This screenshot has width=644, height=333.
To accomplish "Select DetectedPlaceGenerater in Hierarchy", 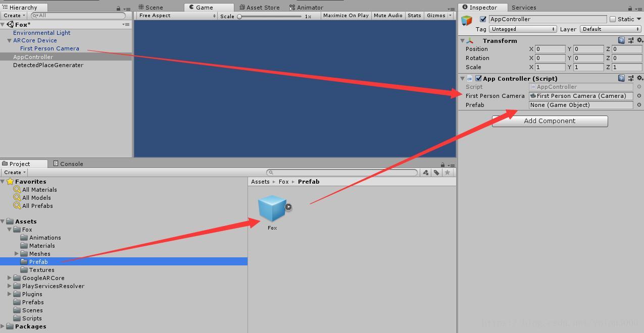I will tap(48, 65).
